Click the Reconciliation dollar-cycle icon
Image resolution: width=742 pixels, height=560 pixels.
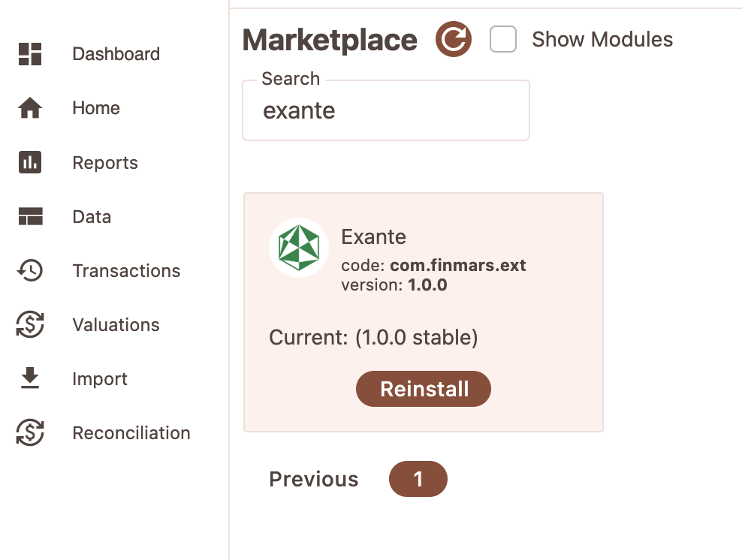tap(30, 433)
